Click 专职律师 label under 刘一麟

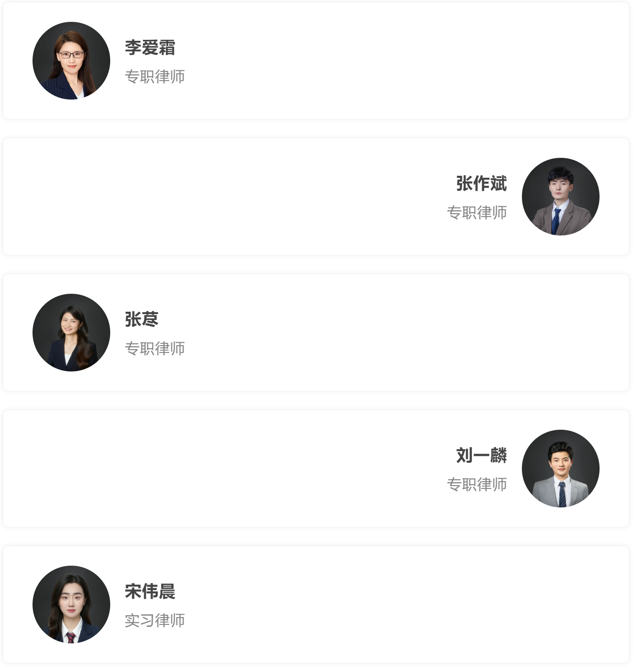click(x=477, y=485)
